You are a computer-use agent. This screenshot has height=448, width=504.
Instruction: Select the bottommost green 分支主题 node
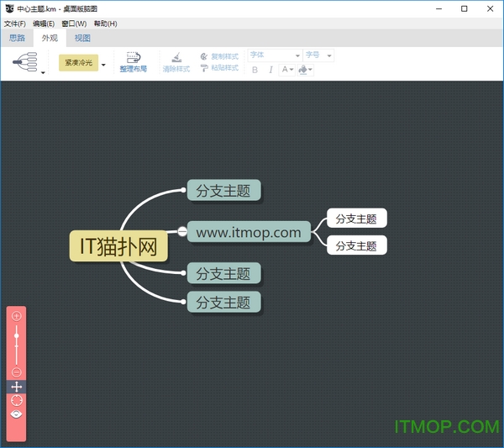click(x=223, y=302)
